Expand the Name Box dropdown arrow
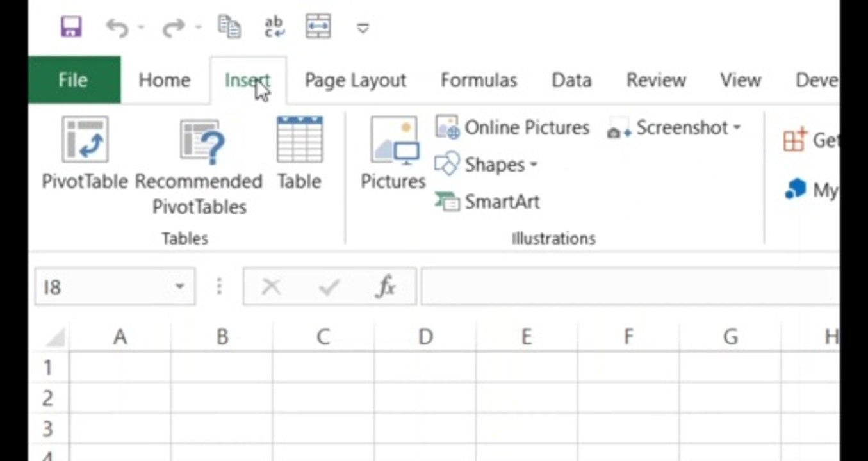Image resolution: width=868 pixels, height=461 pixels. [x=180, y=287]
